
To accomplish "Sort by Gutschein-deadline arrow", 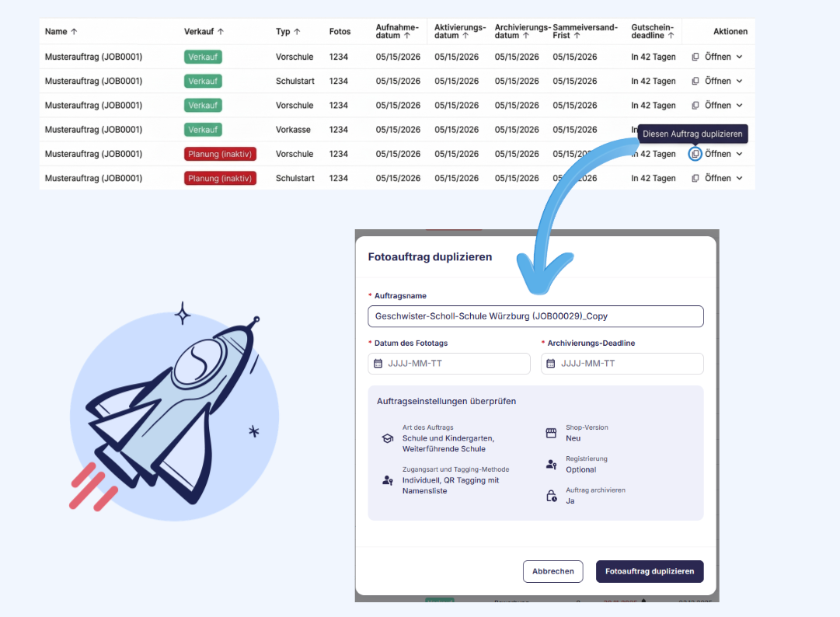I will (x=671, y=35).
